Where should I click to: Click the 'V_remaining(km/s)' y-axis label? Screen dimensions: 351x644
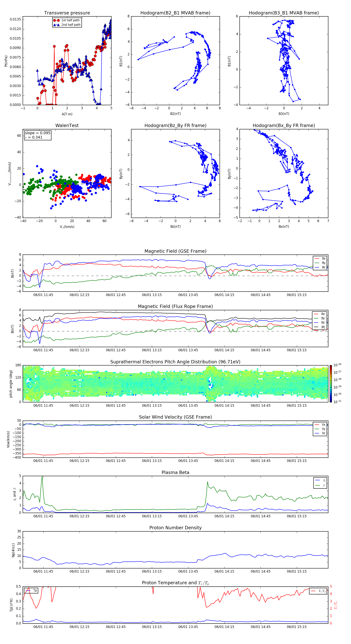click(x=10, y=173)
